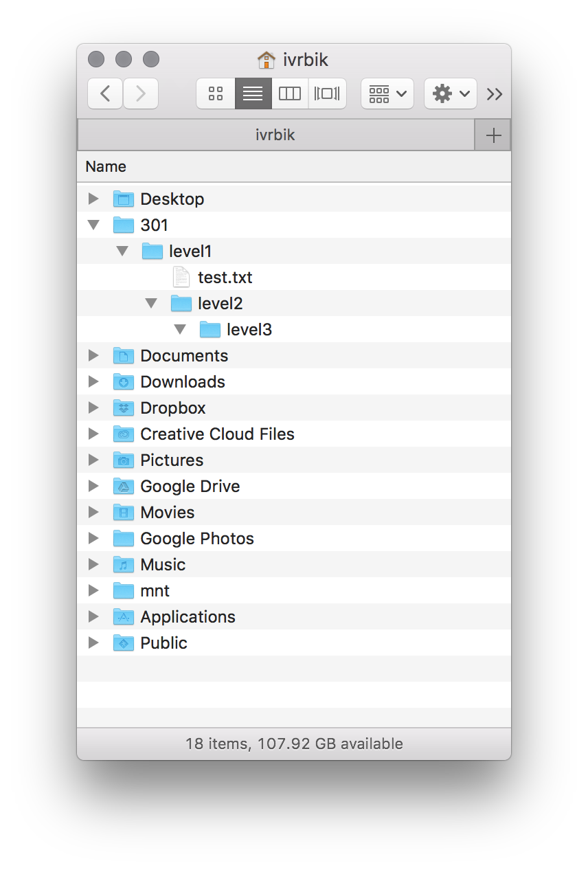
Task: Open the gear Action menu
Action: (x=451, y=93)
